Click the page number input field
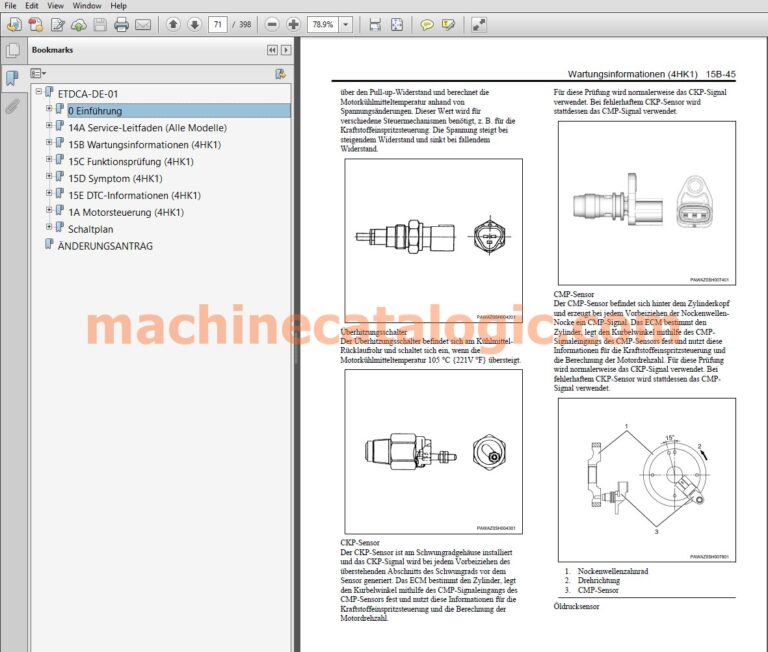The image size is (768, 652). [218, 24]
